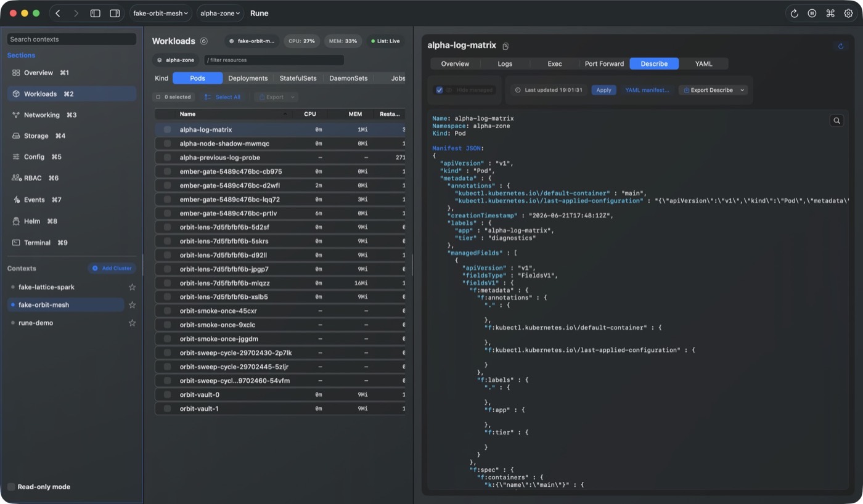Viewport: 863px width, 504px height.
Task: Click the YAML manifest... button
Action: pyautogui.click(x=647, y=90)
